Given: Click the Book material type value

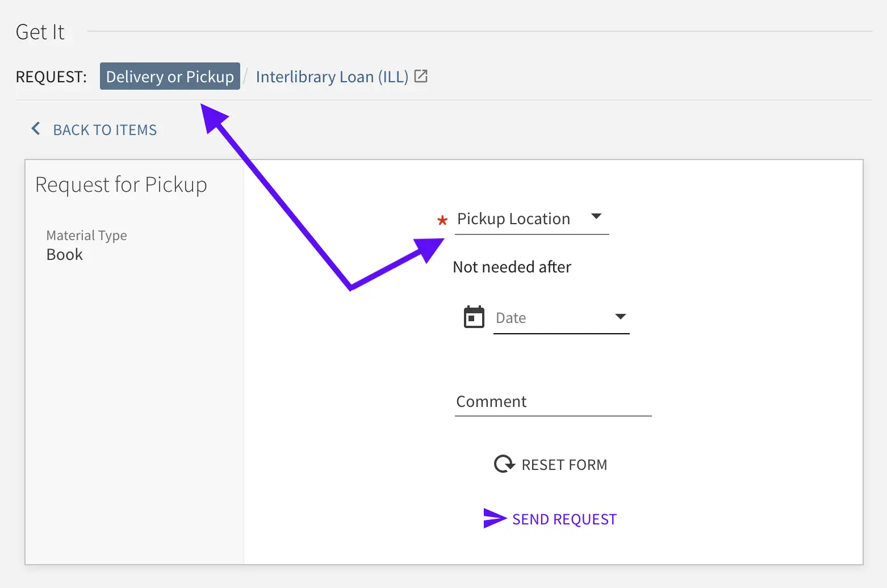Looking at the screenshot, I should coord(65,255).
